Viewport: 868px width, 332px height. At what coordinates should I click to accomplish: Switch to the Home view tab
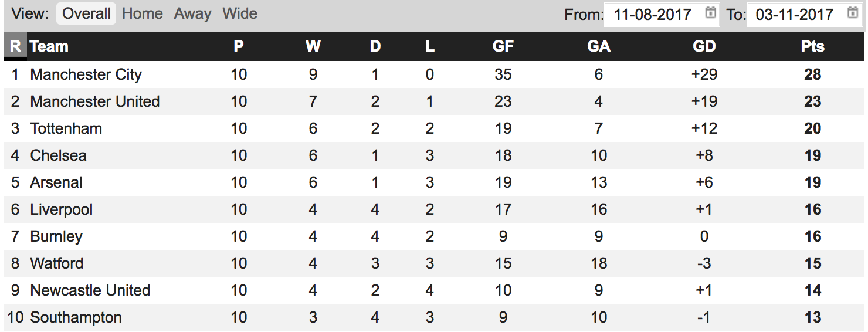[143, 13]
